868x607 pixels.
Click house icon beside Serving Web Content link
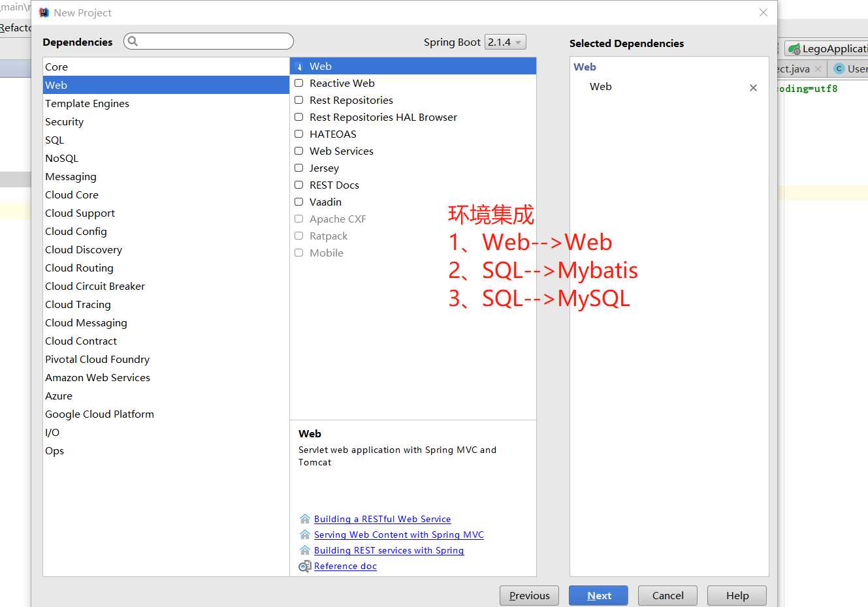pos(304,535)
